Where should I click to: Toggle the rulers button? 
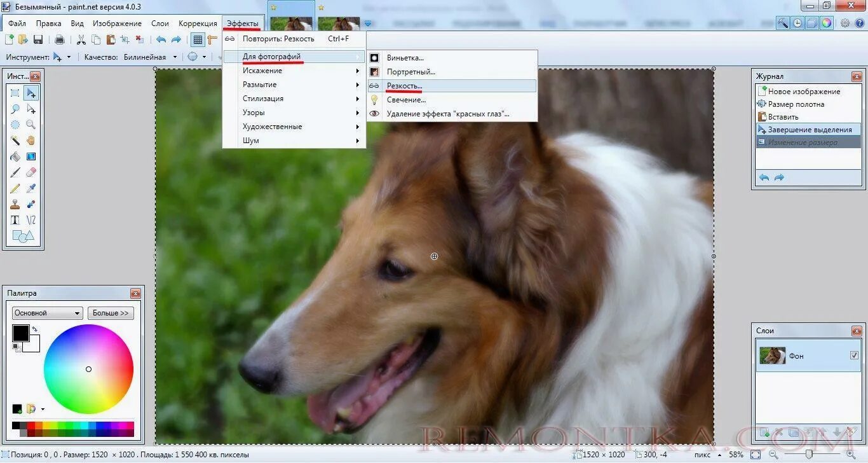point(212,39)
